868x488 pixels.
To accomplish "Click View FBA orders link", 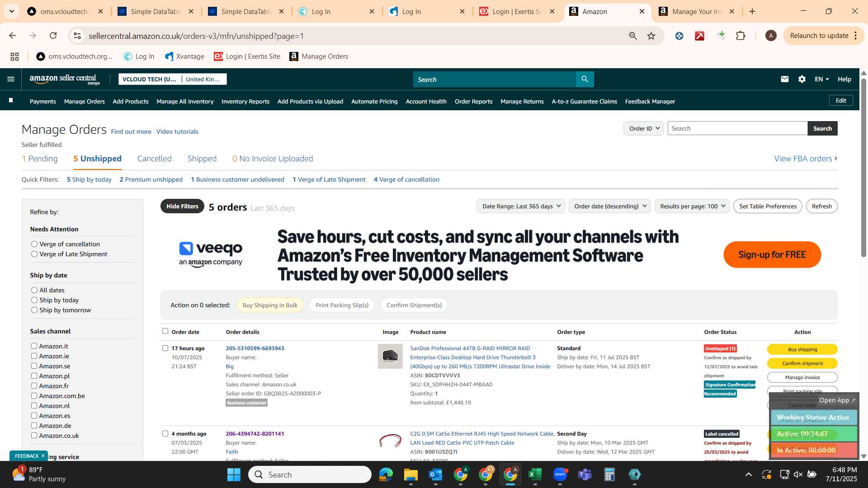I will point(806,159).
